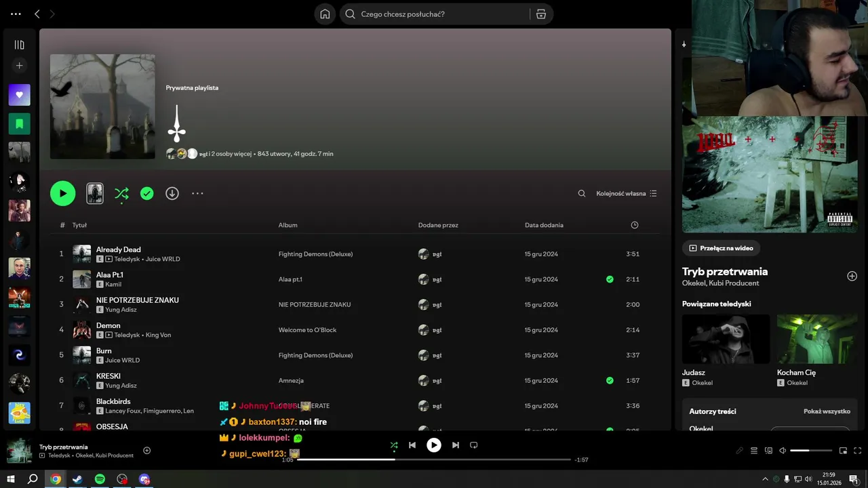Open Steam from the taskbar
868x488 pixels.
[x=77, y=479]
